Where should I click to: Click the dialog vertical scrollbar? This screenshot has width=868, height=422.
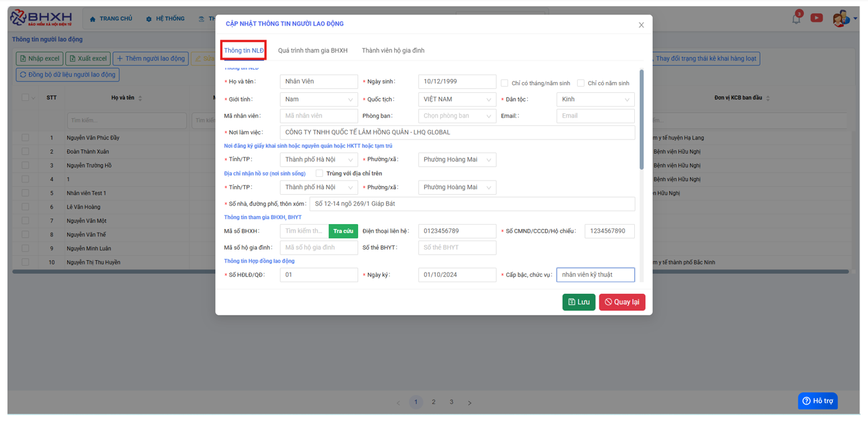pos(642,118)
